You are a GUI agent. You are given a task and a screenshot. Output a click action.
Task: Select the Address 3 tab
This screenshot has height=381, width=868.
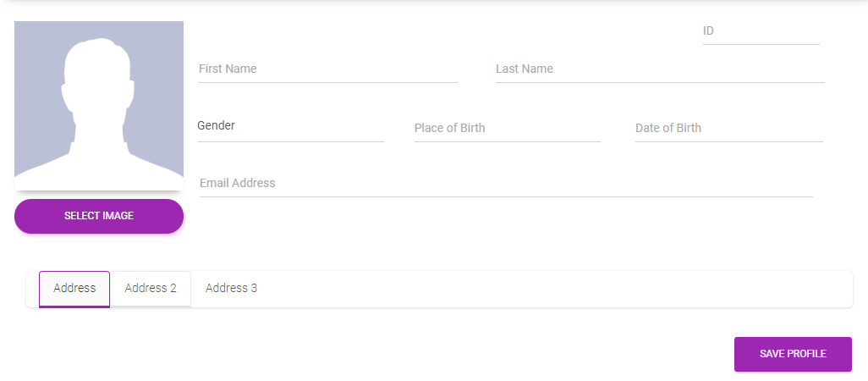(231, 289)
